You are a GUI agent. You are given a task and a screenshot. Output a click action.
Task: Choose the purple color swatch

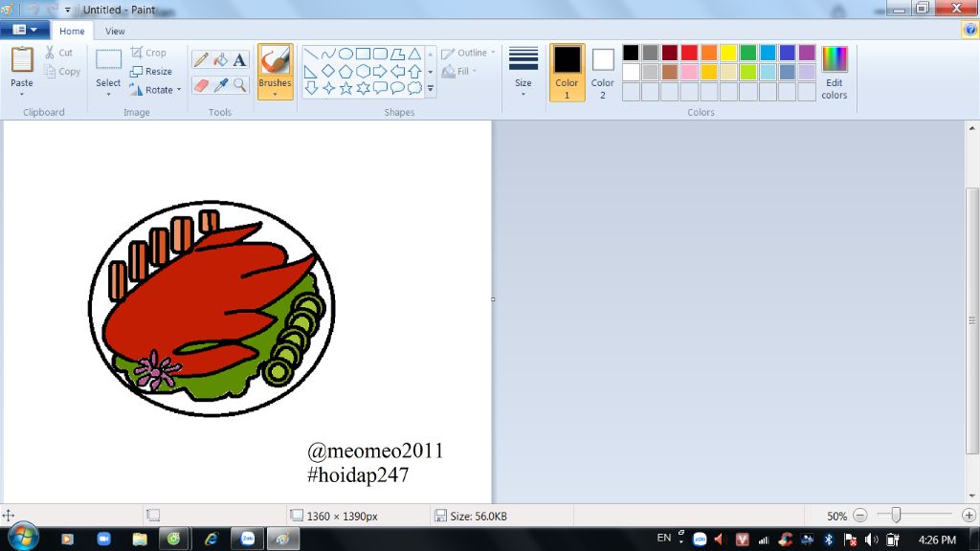tap(807, 53)
